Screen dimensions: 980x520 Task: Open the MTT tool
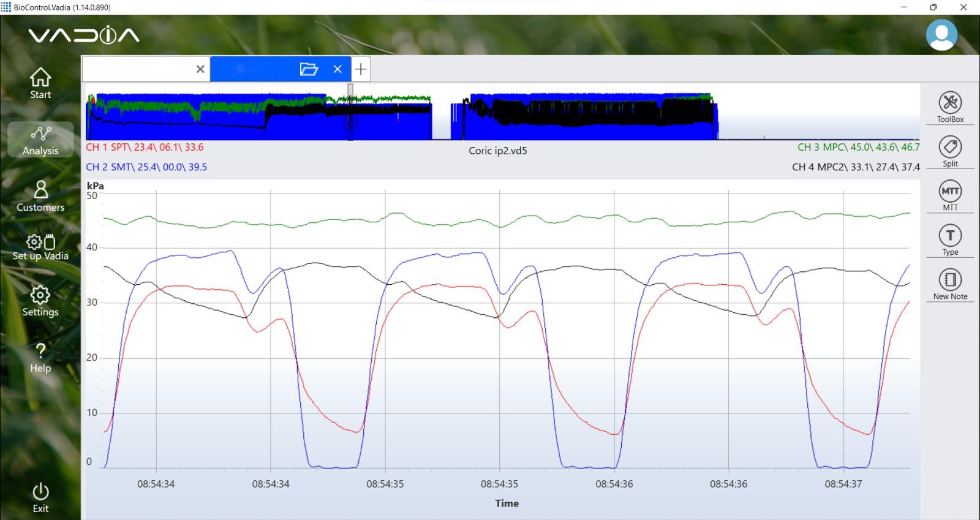point(950,195)
